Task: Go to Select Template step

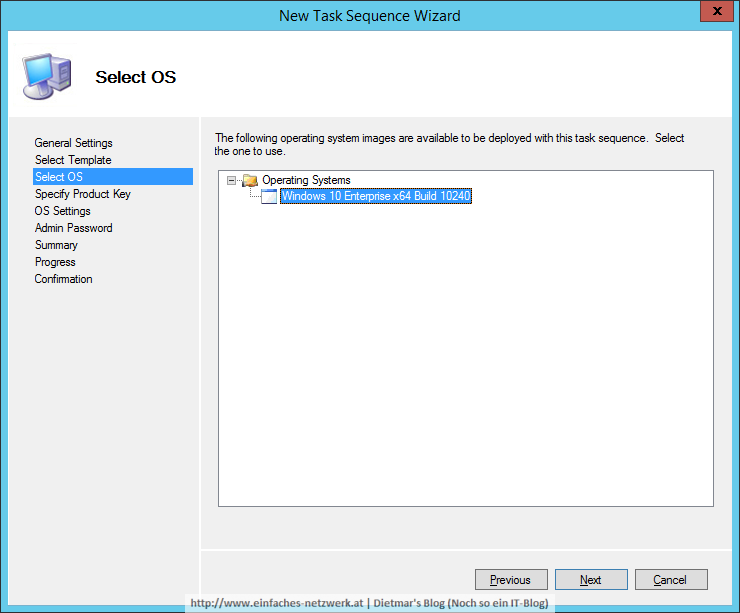Action: (x=73, y=160)
